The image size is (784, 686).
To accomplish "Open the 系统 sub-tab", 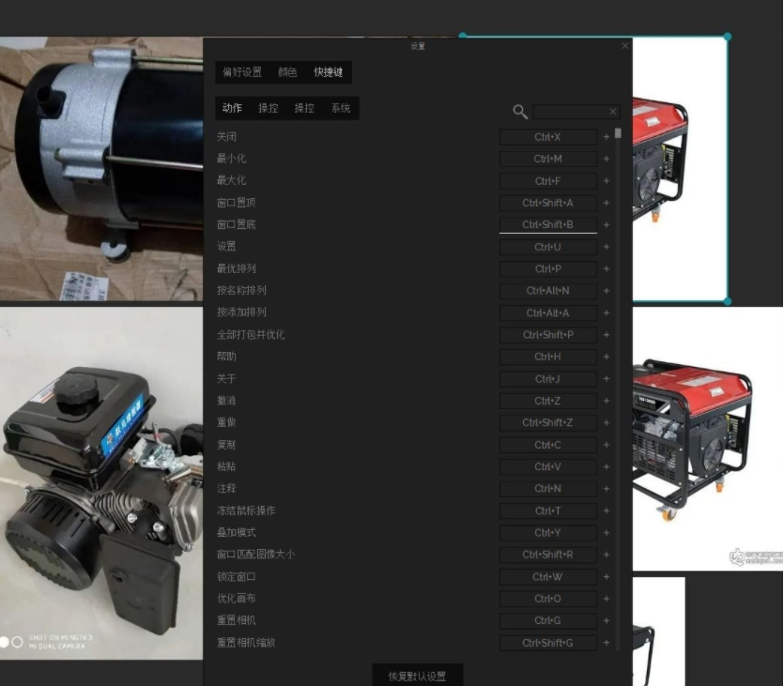I will coord(341,108).
